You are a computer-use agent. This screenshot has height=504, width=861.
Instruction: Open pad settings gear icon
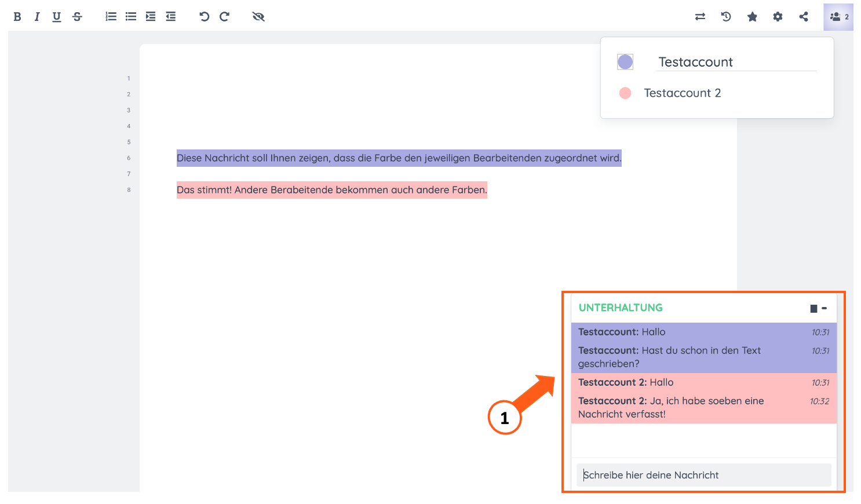[x=778, y=17]
